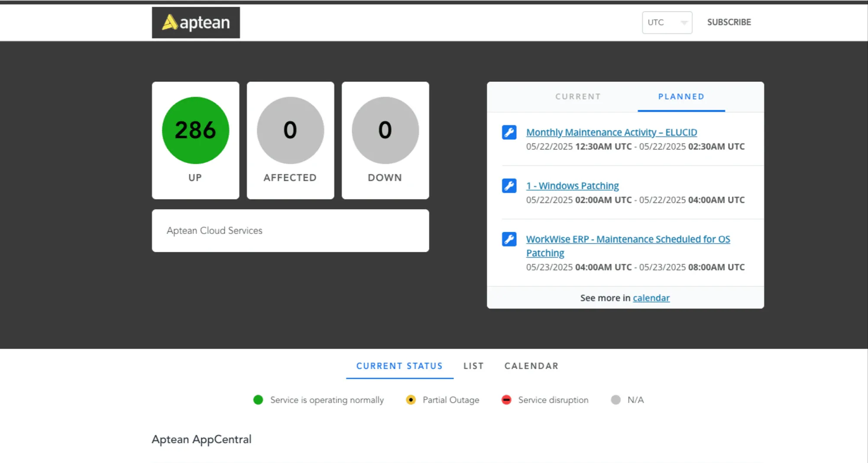Viewport: 868px width, 463px height.
Task: Click wrench icon beside Monthly Maintenance Activity
Action: [509, 132]
